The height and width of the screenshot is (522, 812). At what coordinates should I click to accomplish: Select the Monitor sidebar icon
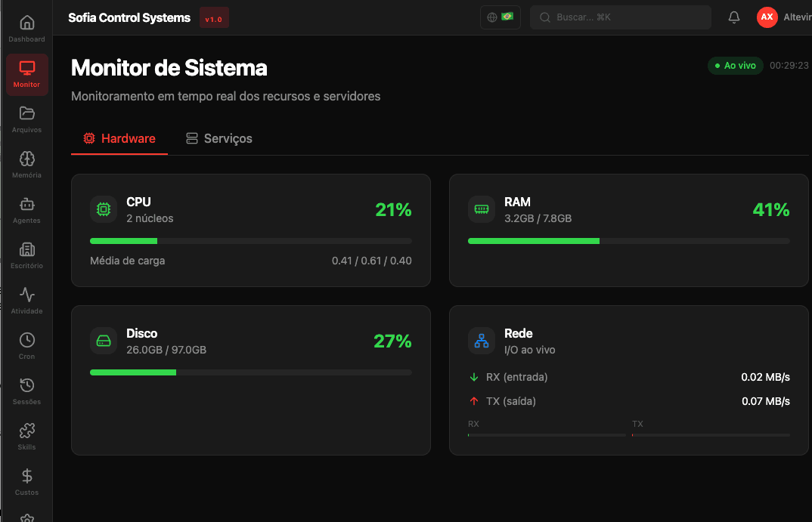[27, 68]
